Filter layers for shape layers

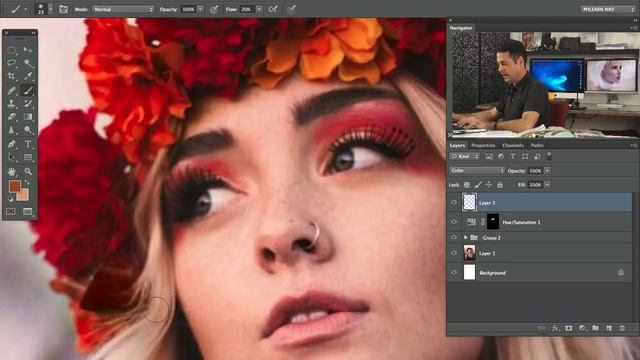[525, 156]
